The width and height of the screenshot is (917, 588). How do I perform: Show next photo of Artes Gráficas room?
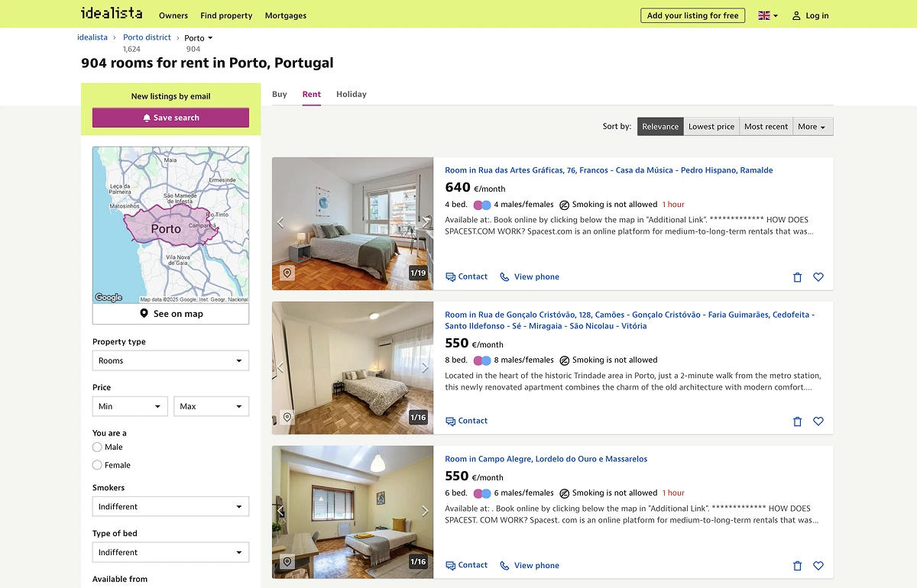[x=425, y=223]
